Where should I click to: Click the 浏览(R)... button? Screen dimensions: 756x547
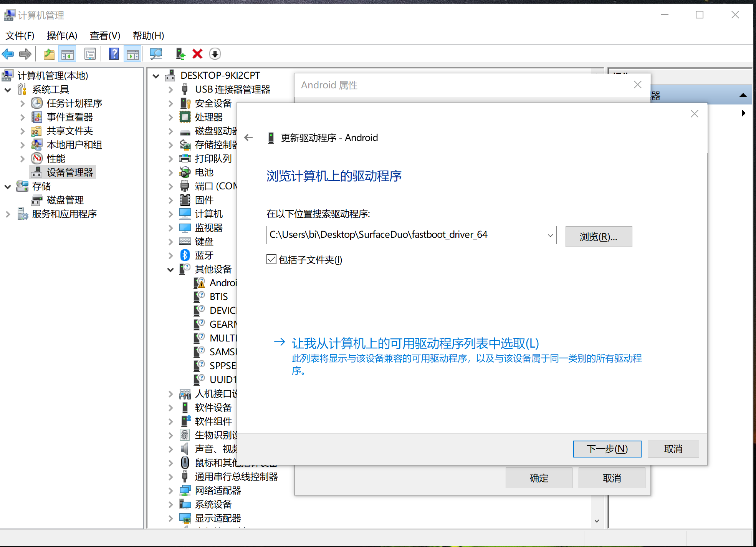click(598, 237)
